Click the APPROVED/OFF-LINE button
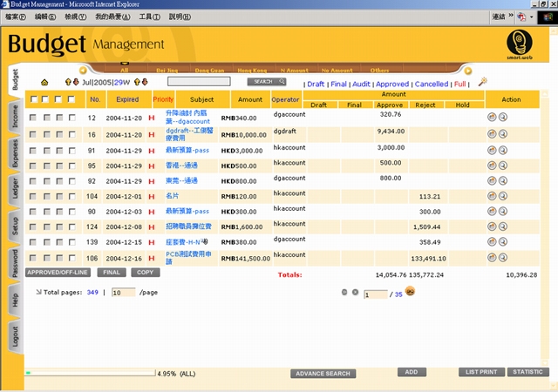This screenshot has width=558, height=392. [x=58, y=273]
